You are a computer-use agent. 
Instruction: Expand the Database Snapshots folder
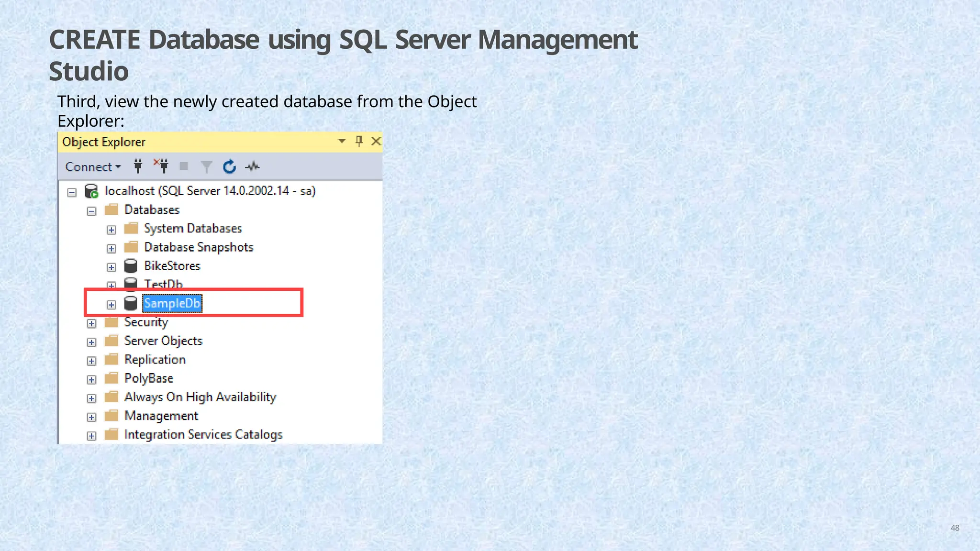click(x=111, y=248)
